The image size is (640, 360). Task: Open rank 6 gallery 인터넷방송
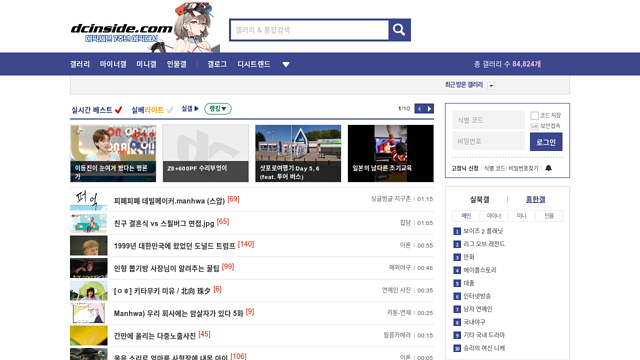coord(477,296)
